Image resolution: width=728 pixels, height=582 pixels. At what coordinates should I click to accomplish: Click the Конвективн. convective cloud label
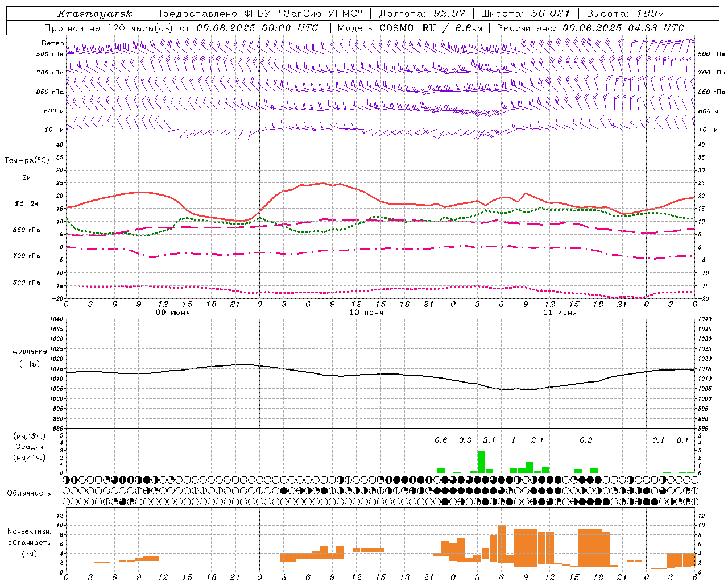pyautogui.click(x=29, y=531)
